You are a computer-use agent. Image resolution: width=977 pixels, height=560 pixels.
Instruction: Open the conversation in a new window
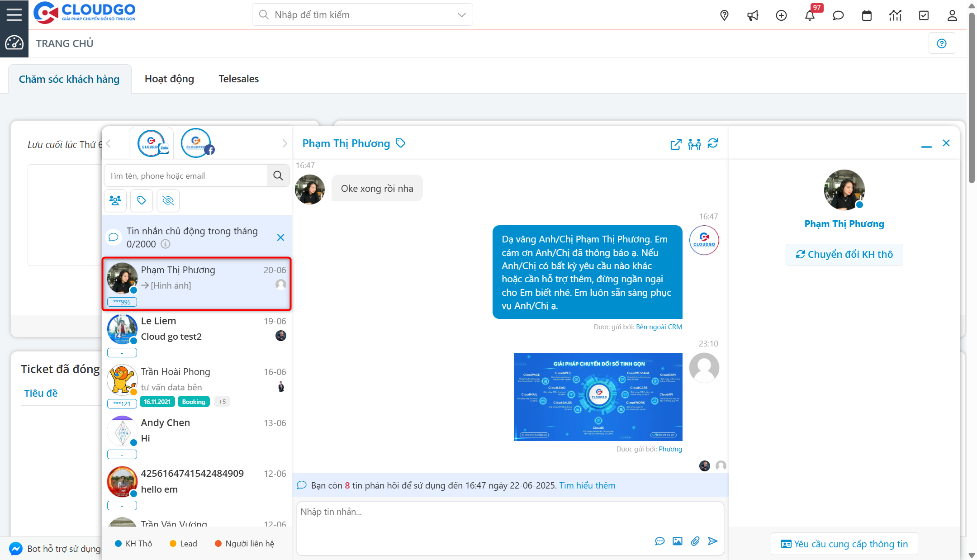(x=675, y=144)
